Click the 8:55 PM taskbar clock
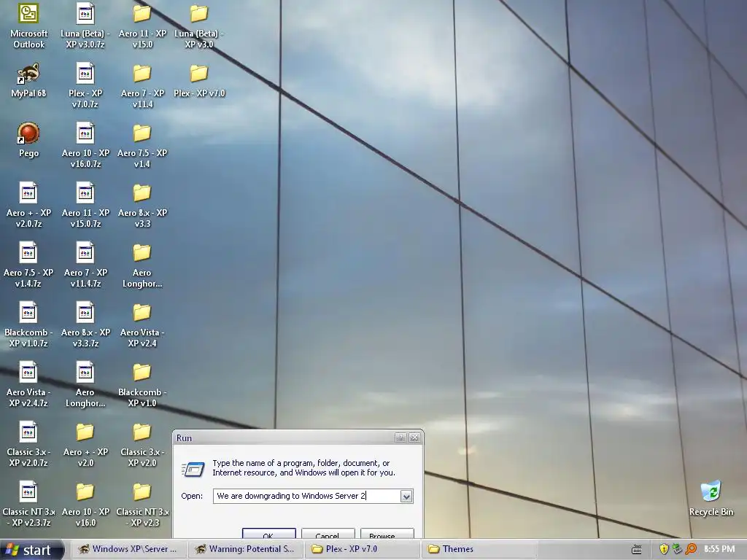 tap(719, 549)
